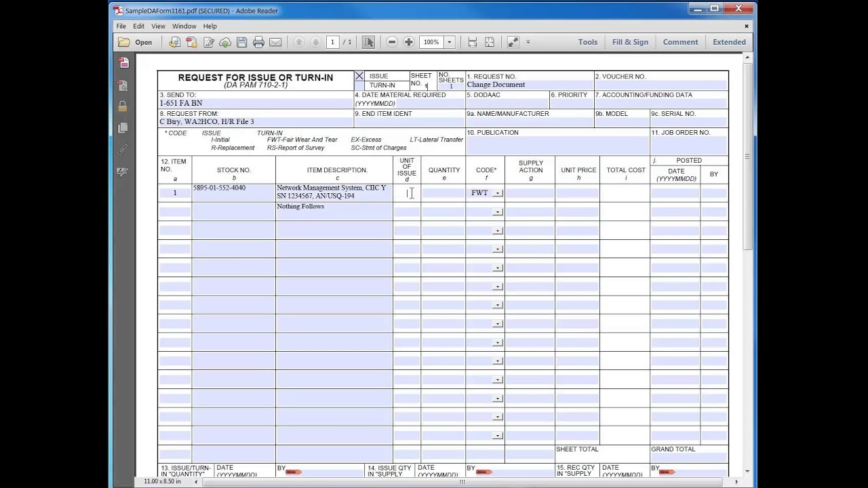Screen dimensions: 868x488
Task: Click the Send To field with 1-651 FA BN
Action: click(256, 104)
